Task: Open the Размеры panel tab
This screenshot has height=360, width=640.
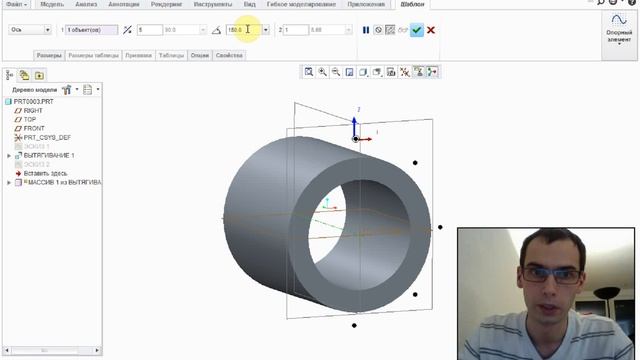Action: (49, 56)
